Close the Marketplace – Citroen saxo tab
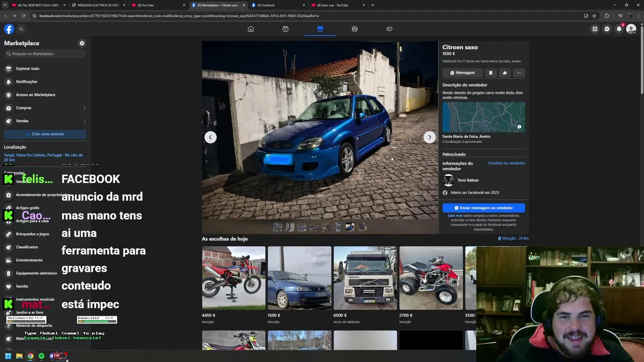 click(x=245, y=5)
